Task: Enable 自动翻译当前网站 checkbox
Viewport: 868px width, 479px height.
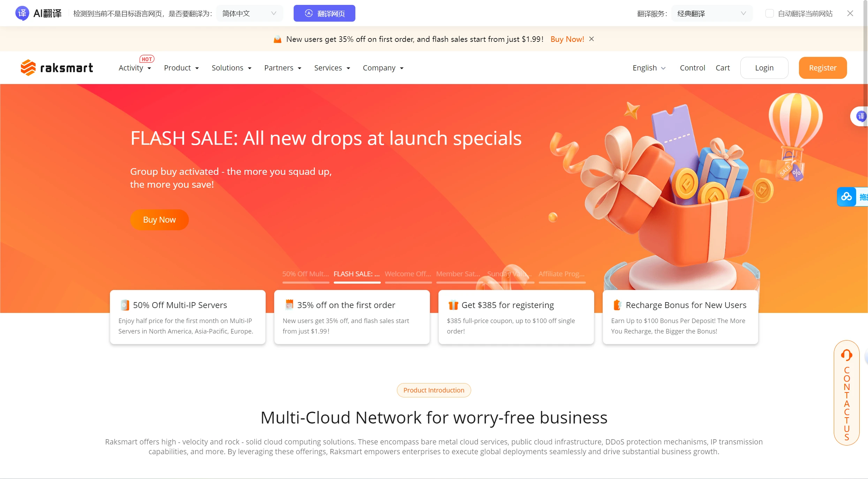Action: [x=769, y=13]
